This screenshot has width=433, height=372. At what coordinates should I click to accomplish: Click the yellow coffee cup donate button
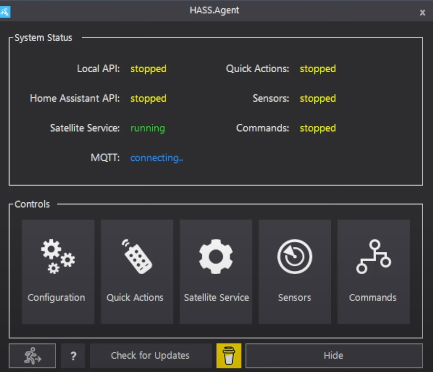click(x=229, y=356)
